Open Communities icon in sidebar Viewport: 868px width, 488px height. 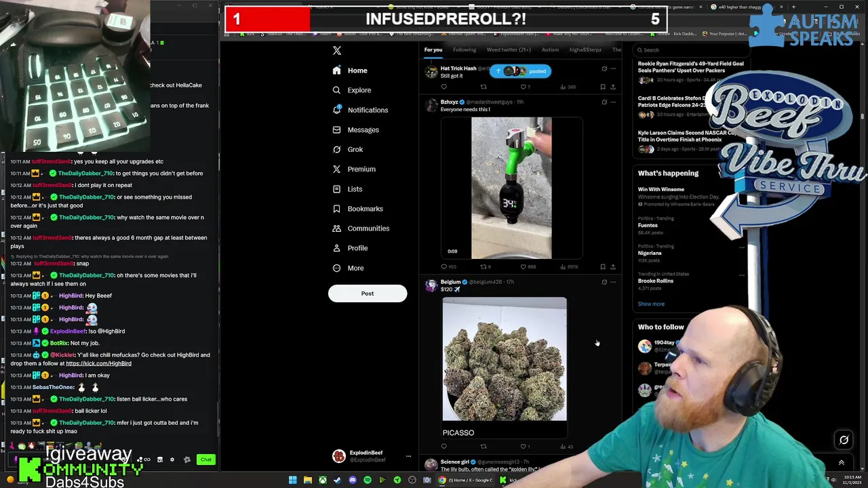336,228
